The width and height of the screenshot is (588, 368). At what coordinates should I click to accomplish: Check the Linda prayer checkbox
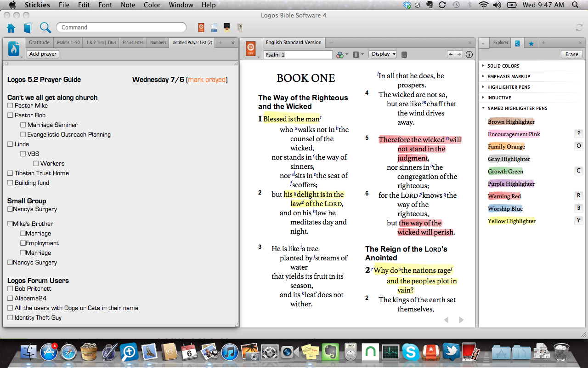coord(10,144)
